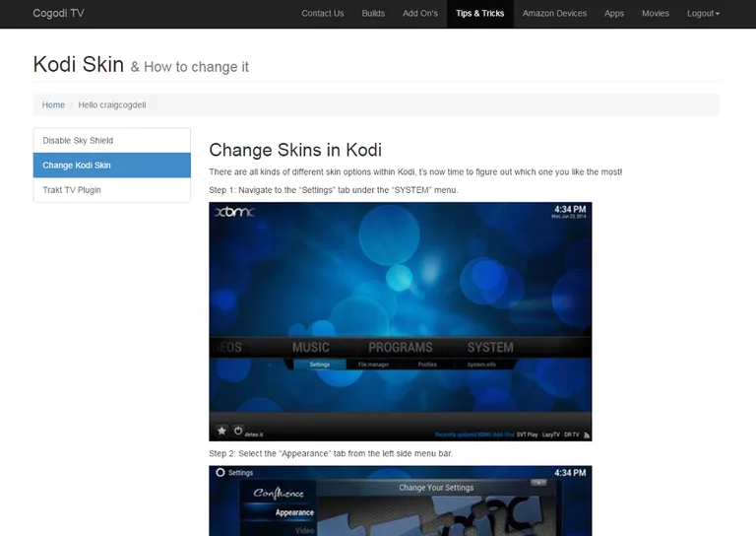
Task: Click the RSS feed icon in the screenshot
Action: (x=587, y=435)
